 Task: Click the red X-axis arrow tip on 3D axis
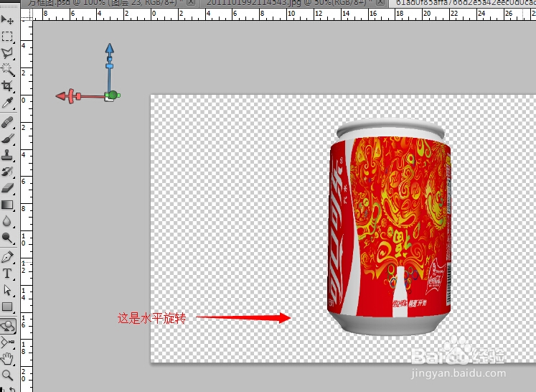[x=61, y=96]
